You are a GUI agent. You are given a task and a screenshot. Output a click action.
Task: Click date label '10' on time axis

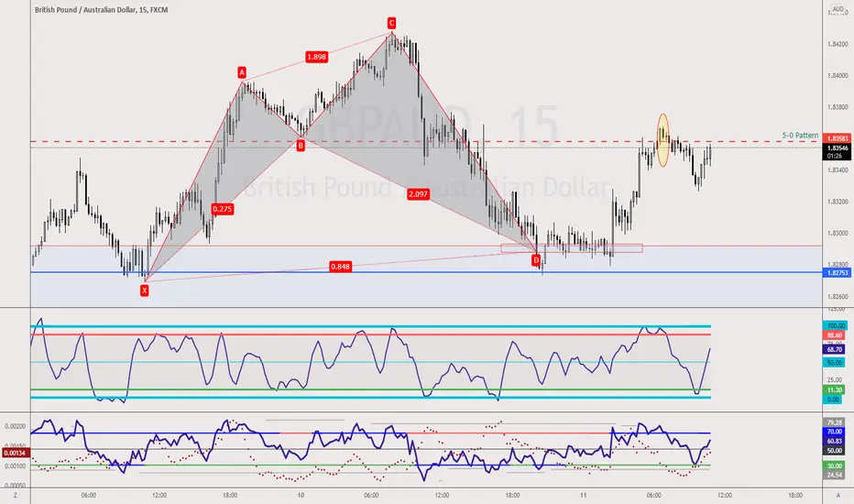(x=301, y=495)
